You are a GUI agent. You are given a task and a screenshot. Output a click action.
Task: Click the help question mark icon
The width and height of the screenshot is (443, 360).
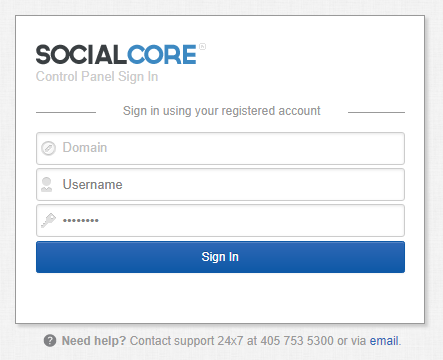(x=50, y=341)
